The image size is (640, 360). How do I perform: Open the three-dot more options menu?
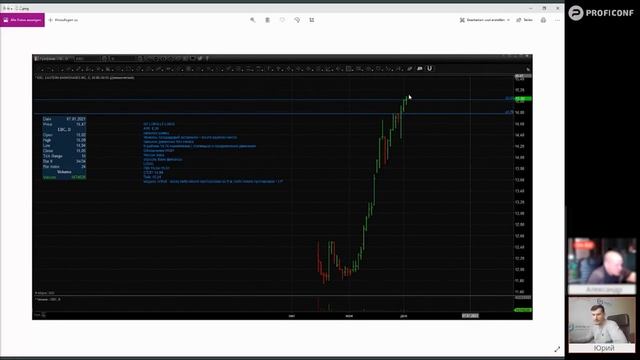click(558, 20)
